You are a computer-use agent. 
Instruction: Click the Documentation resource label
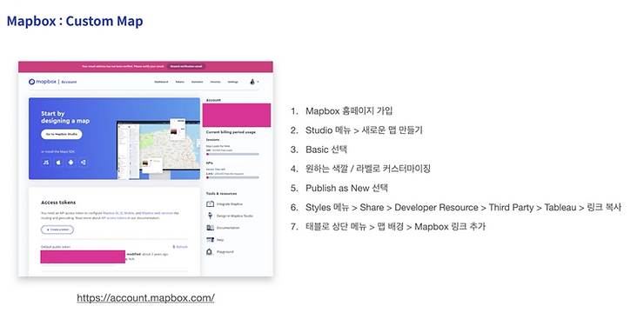tap(228, 228)
